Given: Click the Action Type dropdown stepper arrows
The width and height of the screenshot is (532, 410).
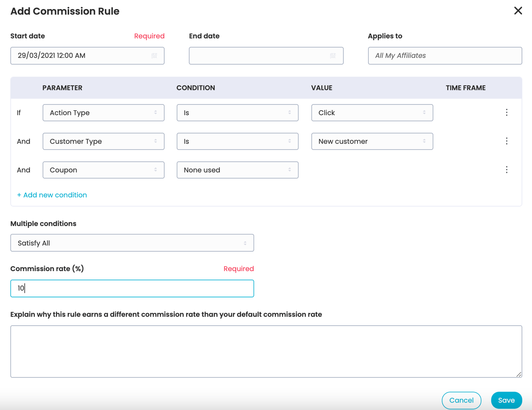Looking at the screenshot, I should [156, 113].
